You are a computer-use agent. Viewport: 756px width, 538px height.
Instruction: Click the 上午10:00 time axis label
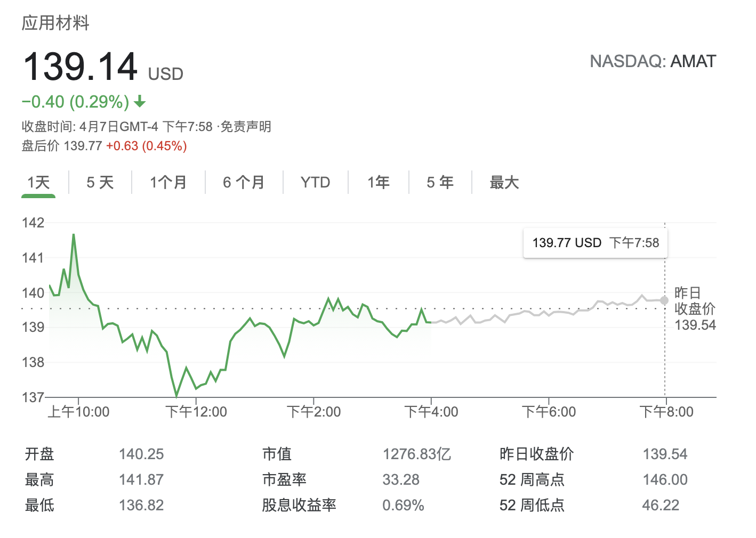click(78, 412)
